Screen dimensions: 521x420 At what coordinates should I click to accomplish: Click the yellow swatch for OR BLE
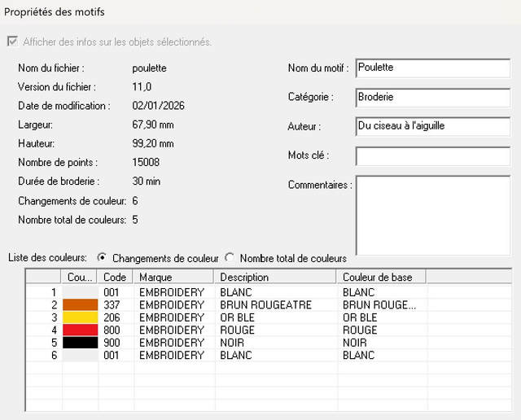tap(81, 317)
